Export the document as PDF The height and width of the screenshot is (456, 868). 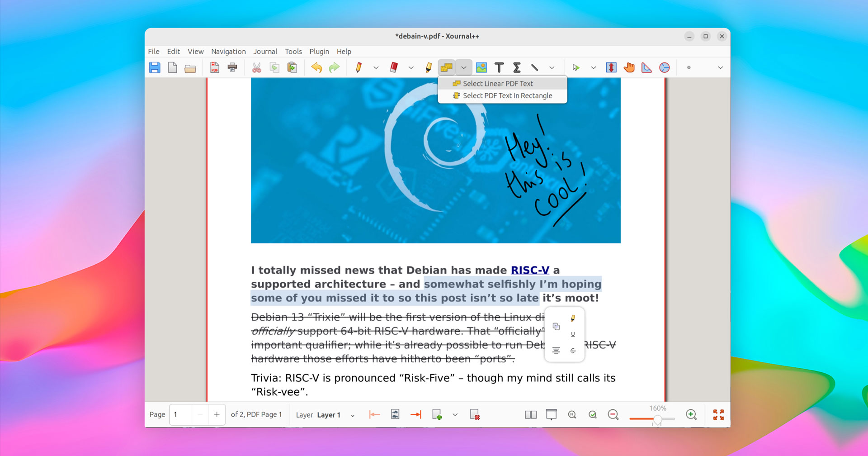(215, 68)
